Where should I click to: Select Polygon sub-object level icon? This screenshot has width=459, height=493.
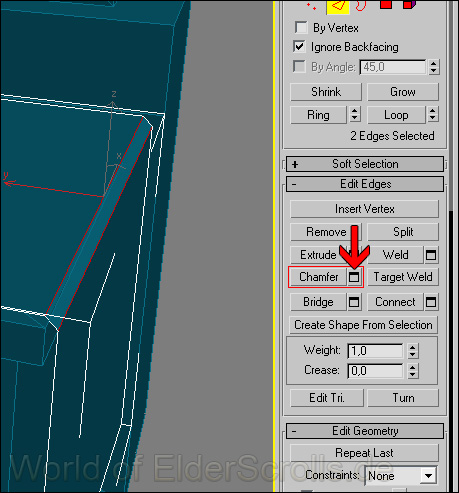pyautogui.click(x=386, y=5)
